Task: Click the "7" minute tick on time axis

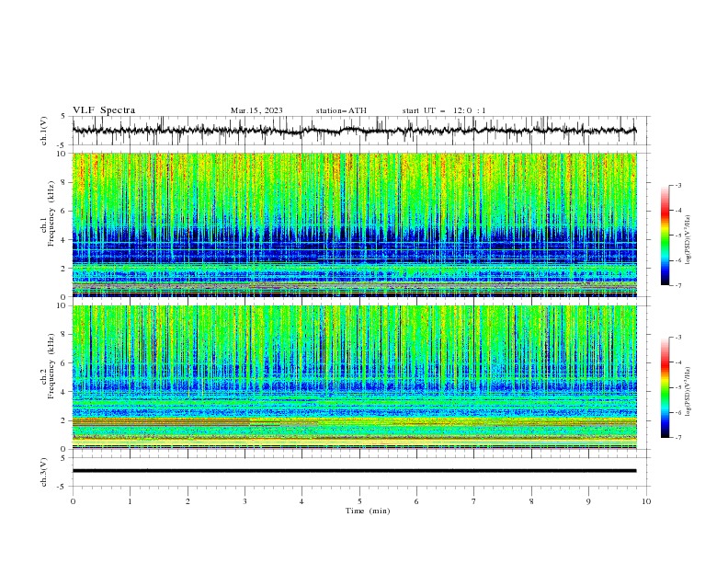Action: [x=473, y=501]
